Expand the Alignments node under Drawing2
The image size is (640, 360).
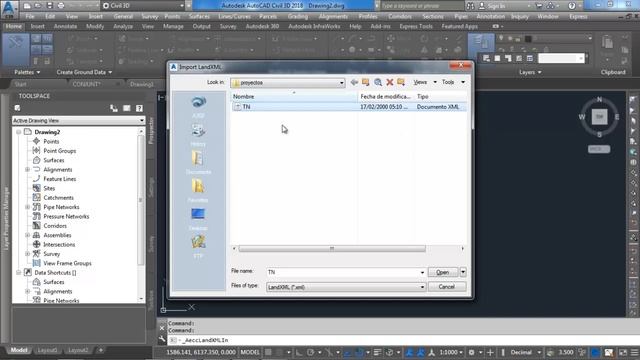tap(27, 169)
